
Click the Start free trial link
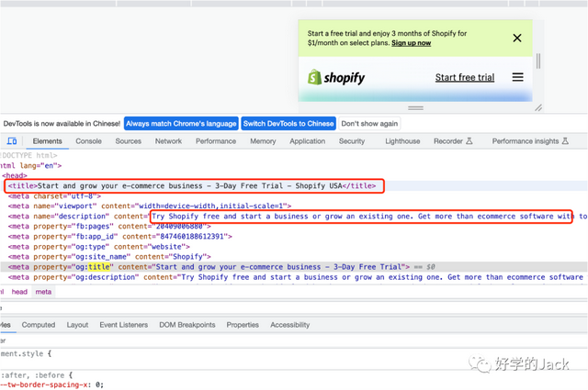pyautogui.click(x=464, y=78)
